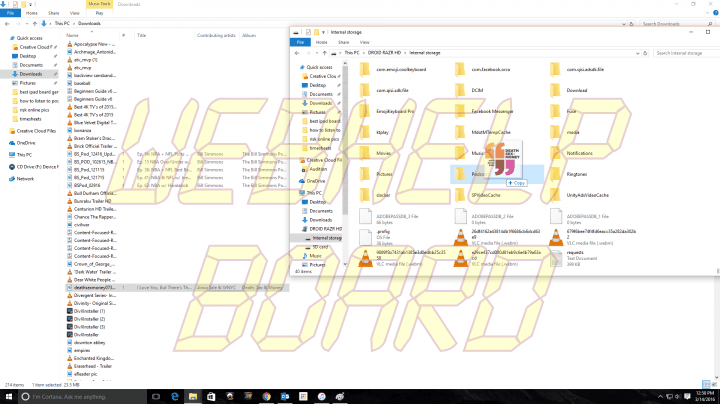
Task: Open Task View on the taskbar
Action: 156,396
